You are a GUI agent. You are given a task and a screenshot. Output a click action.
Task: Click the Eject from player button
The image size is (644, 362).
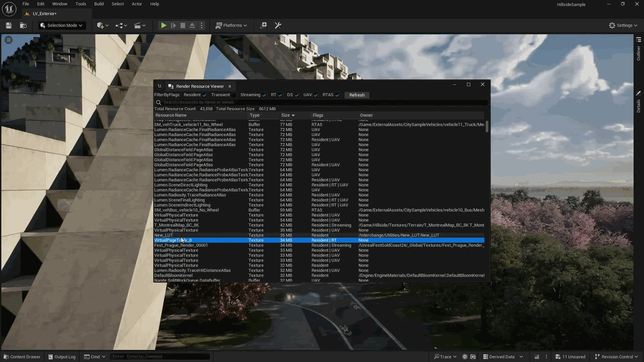pos(192,25)
